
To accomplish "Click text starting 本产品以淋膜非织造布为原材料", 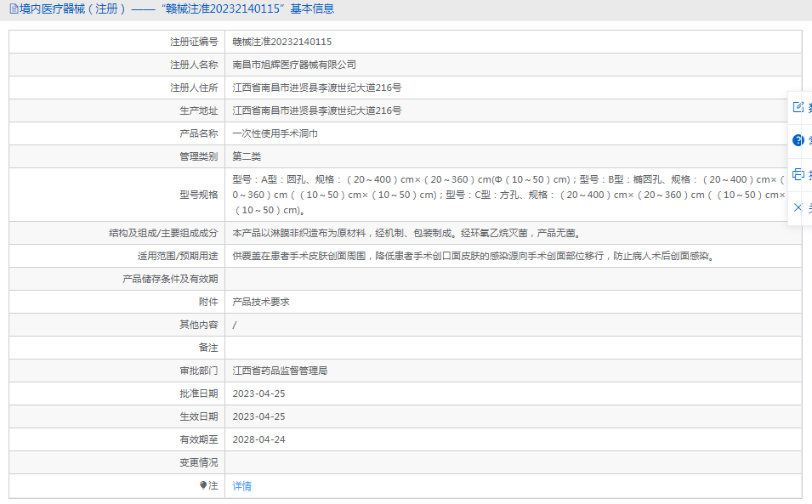I will pos(407,233).
